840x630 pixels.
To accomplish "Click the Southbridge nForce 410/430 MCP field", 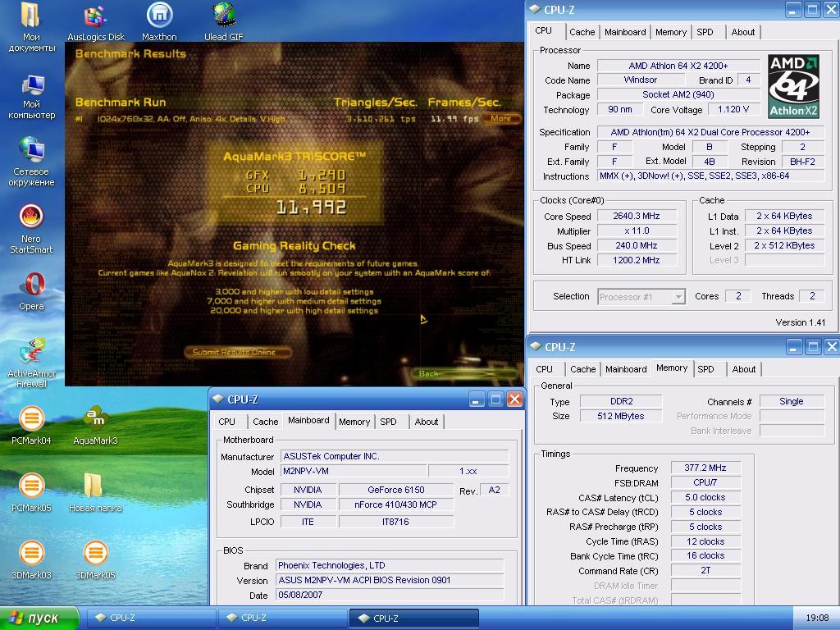I will pos(396,504).
